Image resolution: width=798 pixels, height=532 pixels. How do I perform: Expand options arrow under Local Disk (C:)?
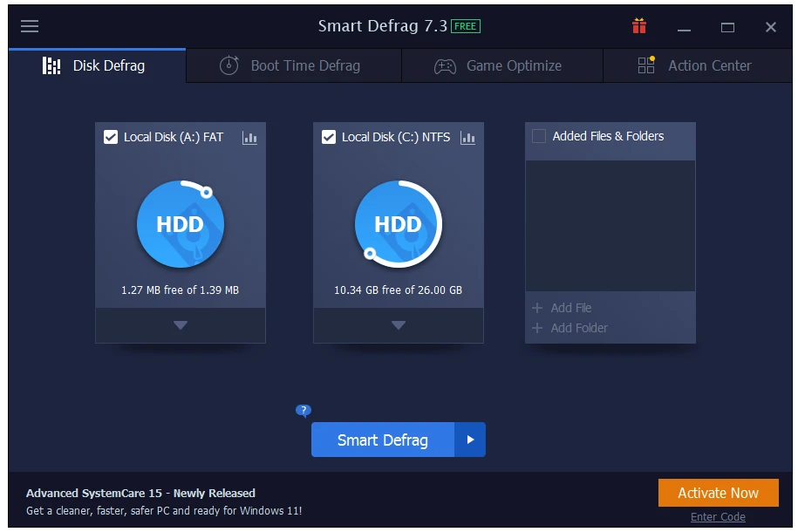(x=399, y=325)
